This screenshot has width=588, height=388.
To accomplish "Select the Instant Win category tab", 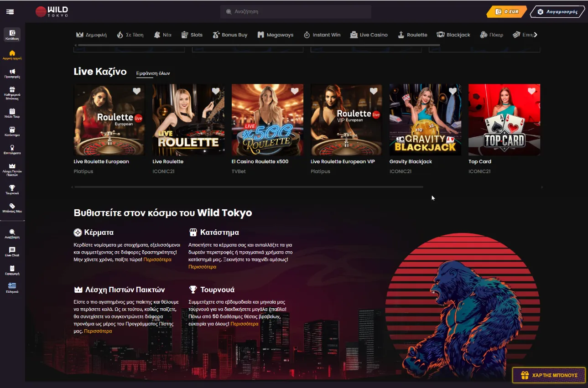I will point(322,35).
